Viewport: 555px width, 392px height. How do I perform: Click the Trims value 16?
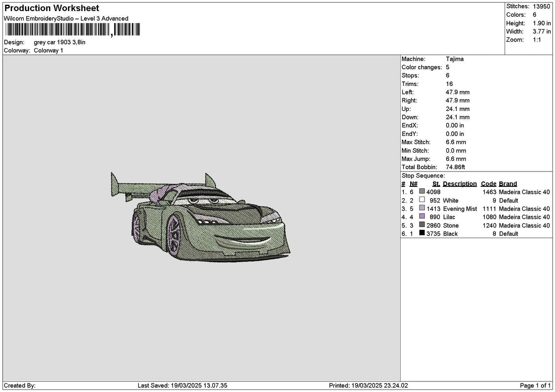449,84
